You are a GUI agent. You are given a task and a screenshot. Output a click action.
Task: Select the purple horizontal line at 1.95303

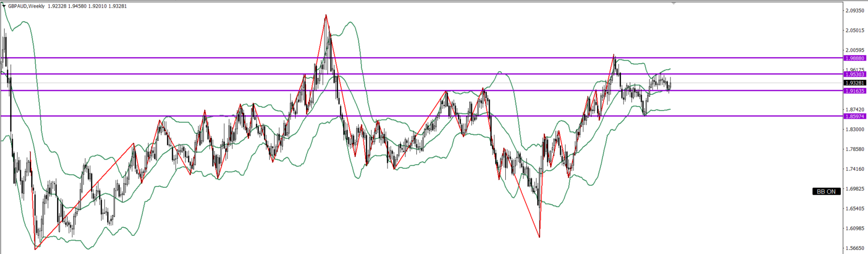[x=404, y=74]
